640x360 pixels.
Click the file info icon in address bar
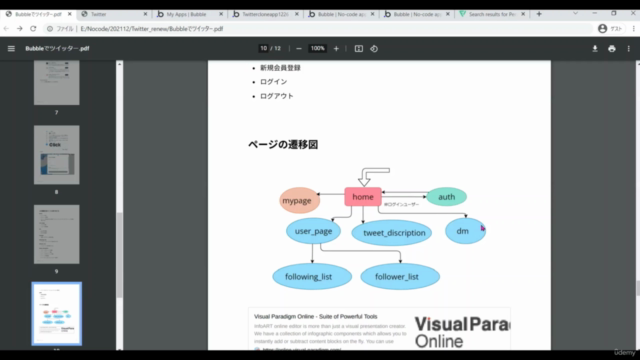[x=50, y=29]
